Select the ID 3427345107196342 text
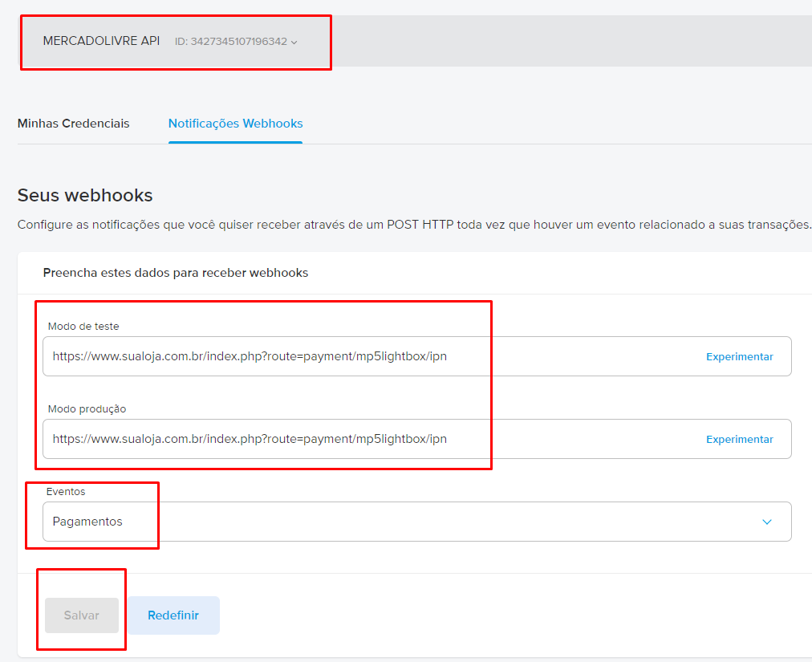The image size is (812, 662). point(230,42)
